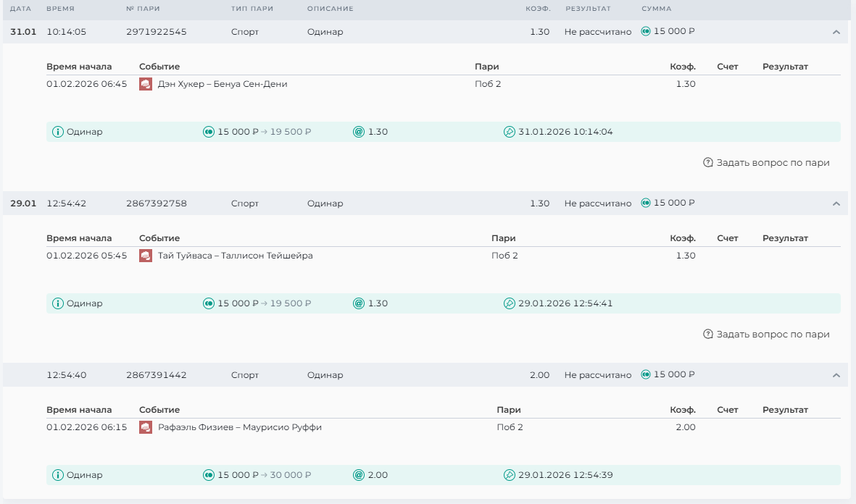Viewport: 856px width, 504px height.
Task: Click the Результат header in top row
Action: pos(588,9)
